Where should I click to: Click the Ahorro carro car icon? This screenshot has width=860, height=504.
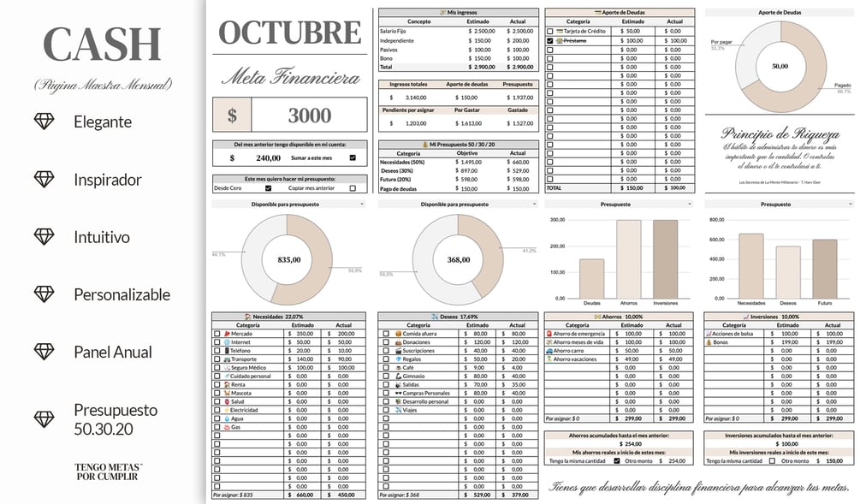(x=549, y=351)
